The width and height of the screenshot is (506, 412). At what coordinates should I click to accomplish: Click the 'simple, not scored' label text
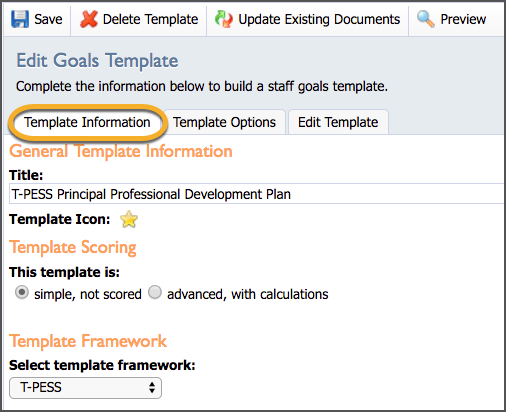click(x=88, y=294)
